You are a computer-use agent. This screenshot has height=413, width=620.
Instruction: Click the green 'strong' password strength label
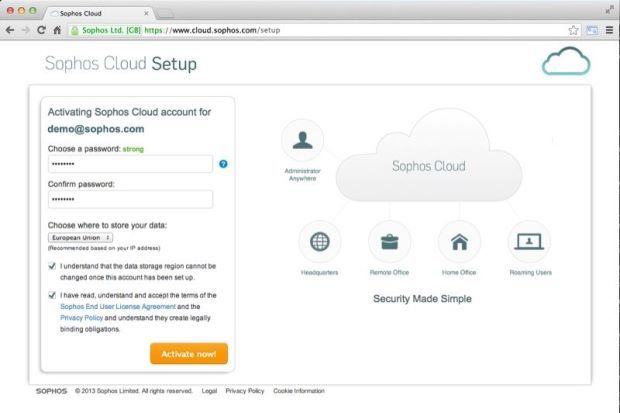coord(133,149)
